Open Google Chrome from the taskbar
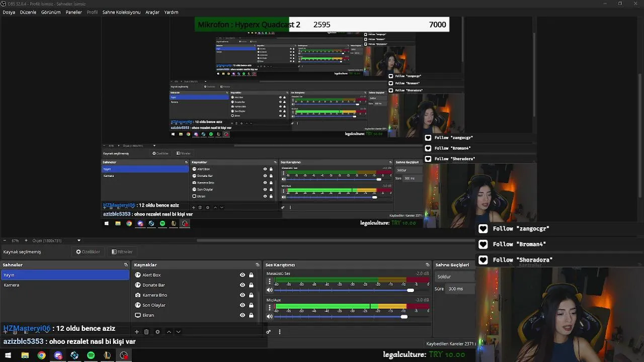This screenshot has width=644, height=362. point(41,355)
